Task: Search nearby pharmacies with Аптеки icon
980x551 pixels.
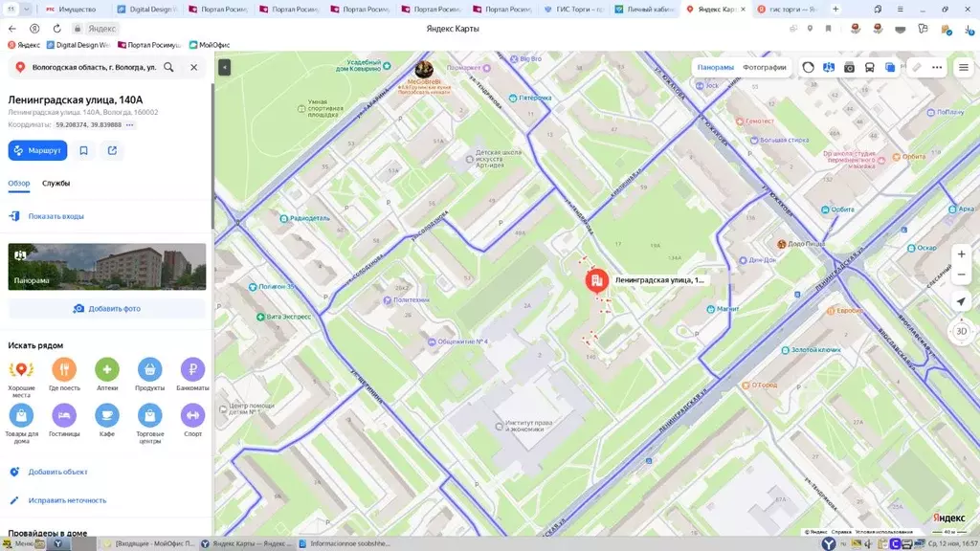Action: point(106,371)
